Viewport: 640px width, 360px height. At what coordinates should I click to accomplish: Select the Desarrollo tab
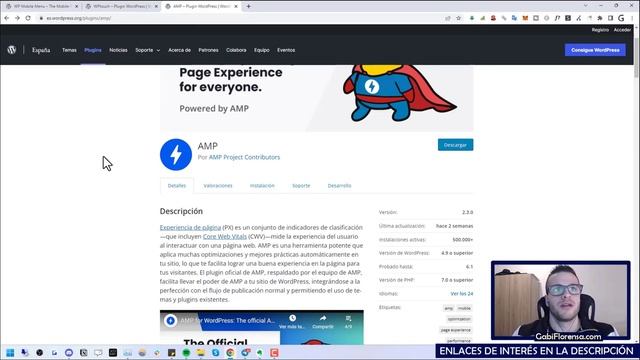point(339,186)
